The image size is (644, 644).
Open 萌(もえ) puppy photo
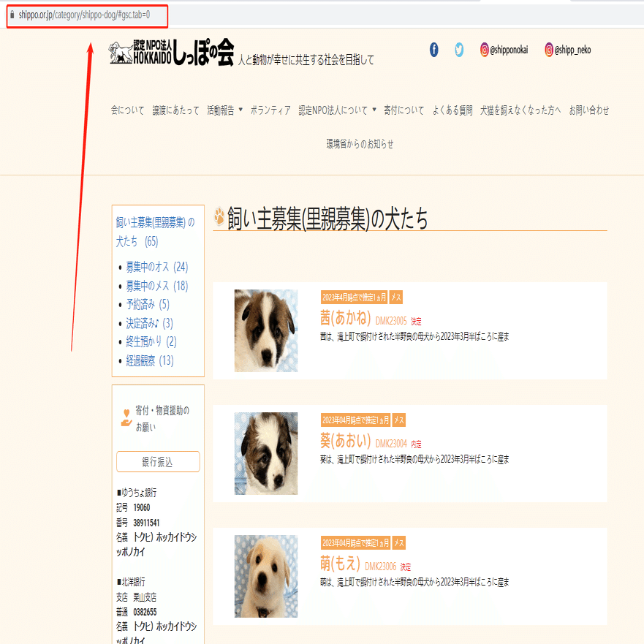(266, 576)
